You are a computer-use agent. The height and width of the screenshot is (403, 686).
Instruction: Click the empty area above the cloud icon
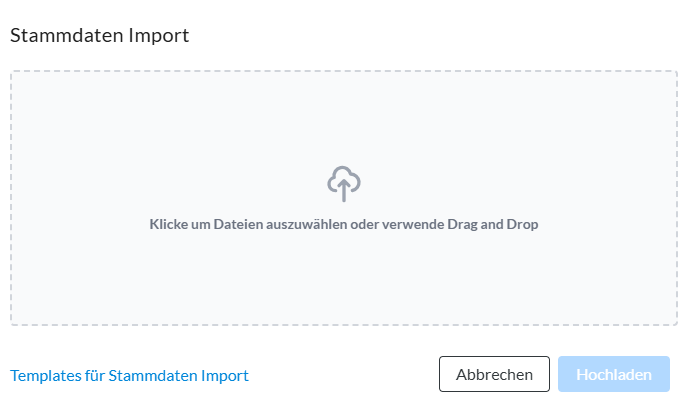pos(344,118)
